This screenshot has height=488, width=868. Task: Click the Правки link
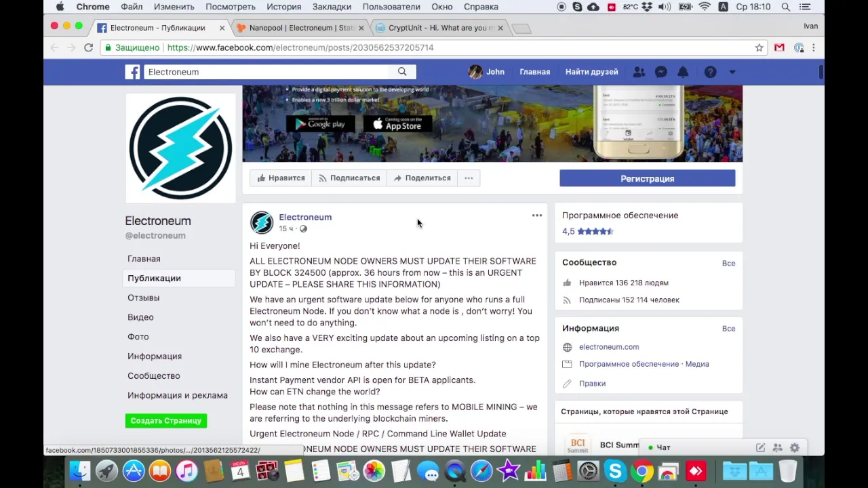click(x=592, y=384)
